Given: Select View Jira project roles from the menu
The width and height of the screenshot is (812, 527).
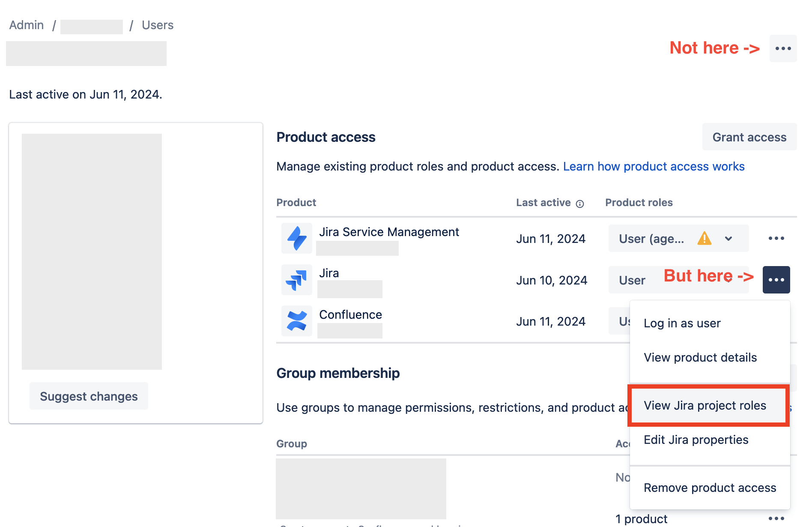Looking at the screenshot, I should pos(705,405).
